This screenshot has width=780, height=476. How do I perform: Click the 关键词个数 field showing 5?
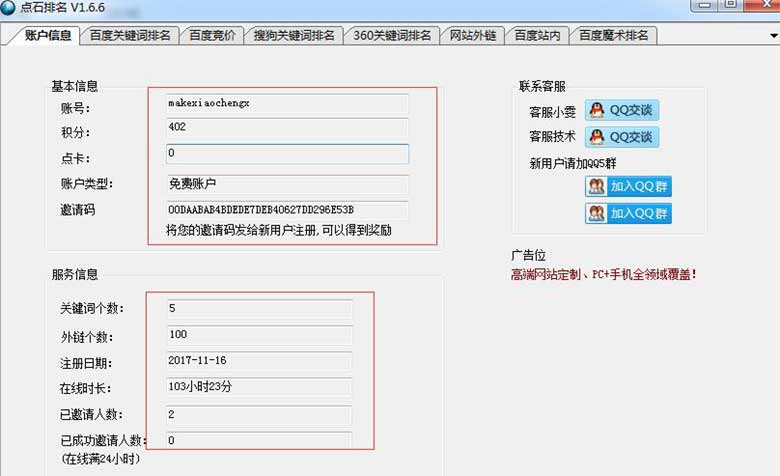click(259, 309)
